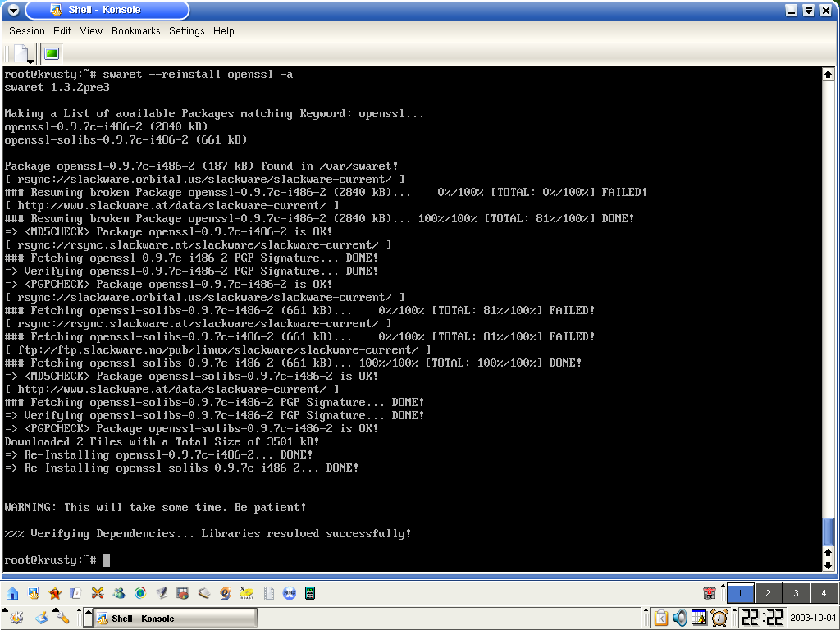Select the Shell - Konsole taskbar button
Viewport: 840px width, 630px height.
[x=176, y=619]
